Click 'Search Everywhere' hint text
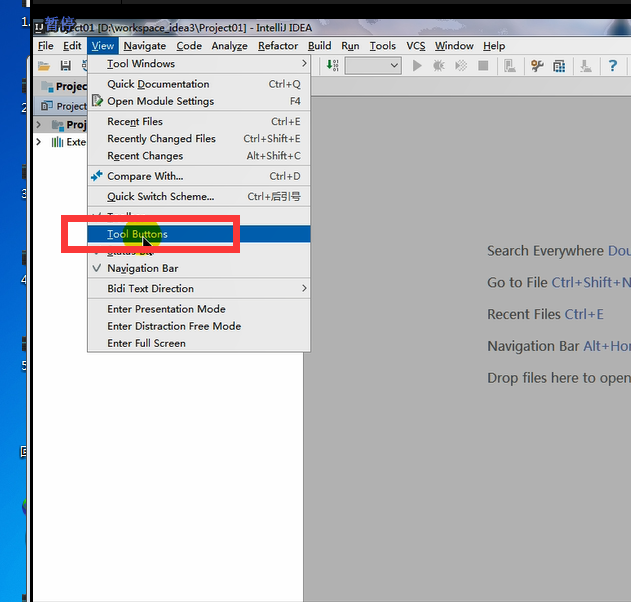Image resolution: width=631 pixels, height=602 pixels. point(545,251)
